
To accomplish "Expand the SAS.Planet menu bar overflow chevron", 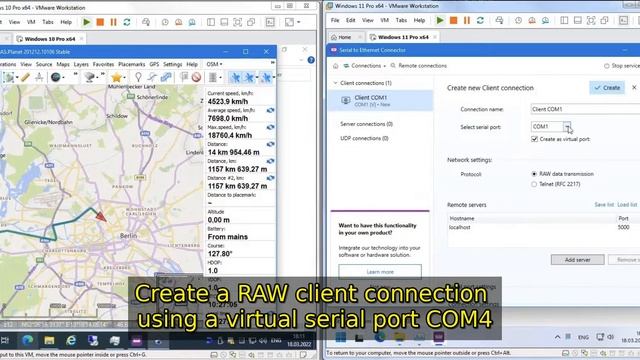I will (x=273, y=63).
